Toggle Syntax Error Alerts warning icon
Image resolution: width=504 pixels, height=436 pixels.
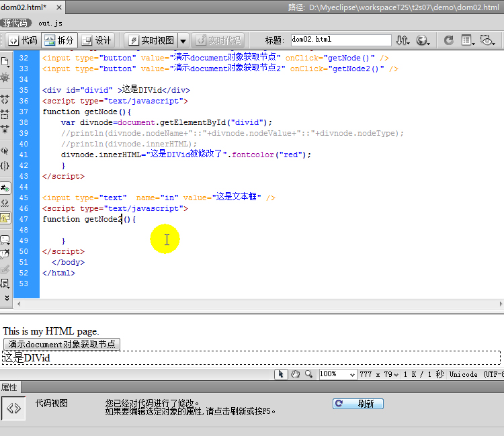tap(5, 218)
